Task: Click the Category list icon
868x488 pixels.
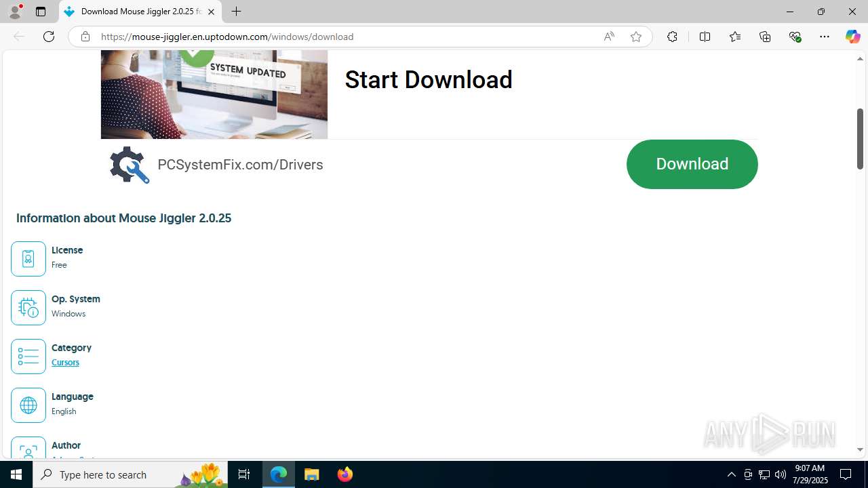Action: click(28, 356)
